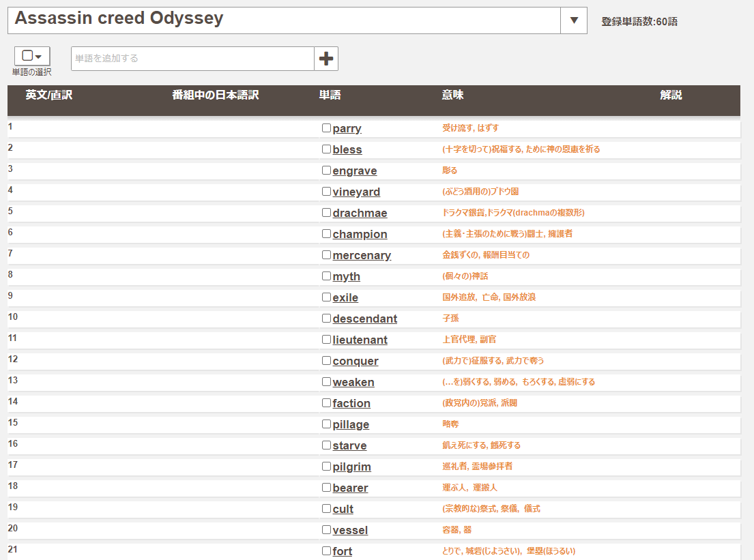
Task: Click the 単語 column header
Action: click(330, 95)
